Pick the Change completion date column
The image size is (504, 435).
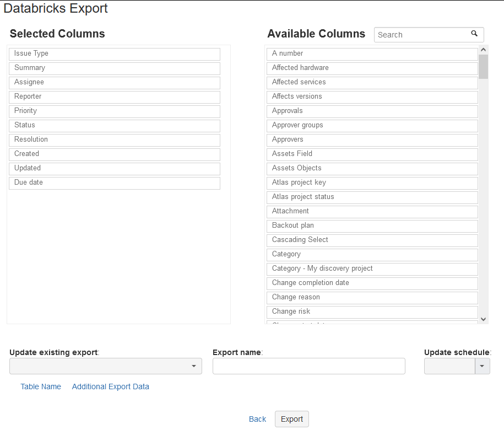(372, 283)
